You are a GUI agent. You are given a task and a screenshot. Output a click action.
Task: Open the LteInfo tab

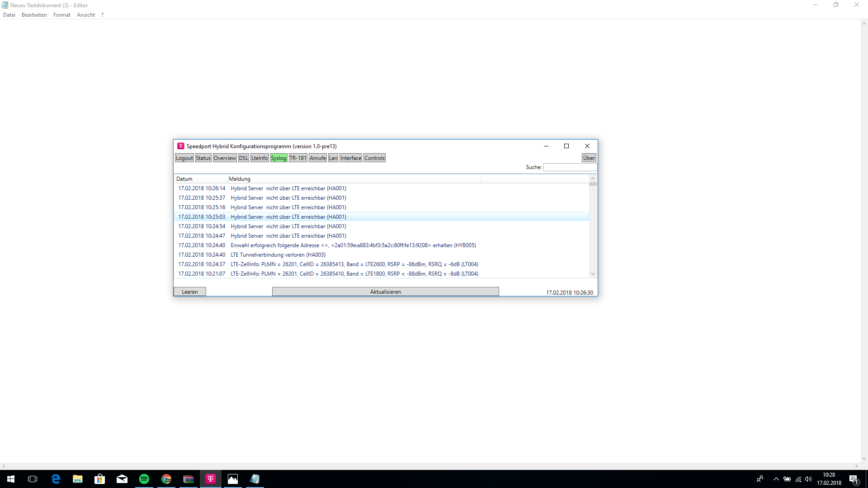point(259,158)
